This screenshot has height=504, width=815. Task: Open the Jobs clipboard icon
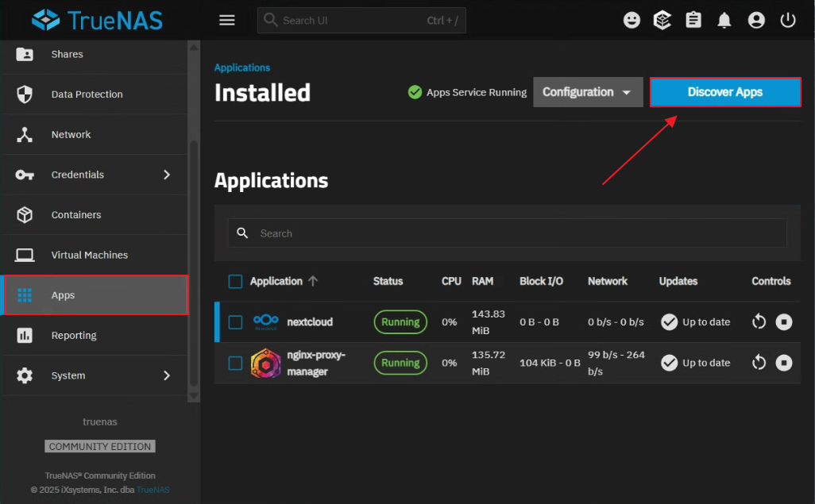pyautogui.click(x=693, y=21)
